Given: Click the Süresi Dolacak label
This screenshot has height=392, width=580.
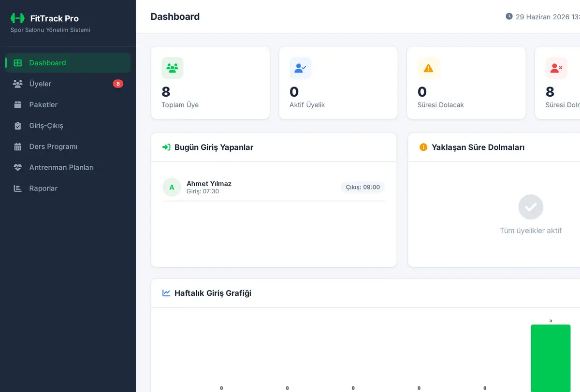Looking at the screenshot, I should [440, 105].
